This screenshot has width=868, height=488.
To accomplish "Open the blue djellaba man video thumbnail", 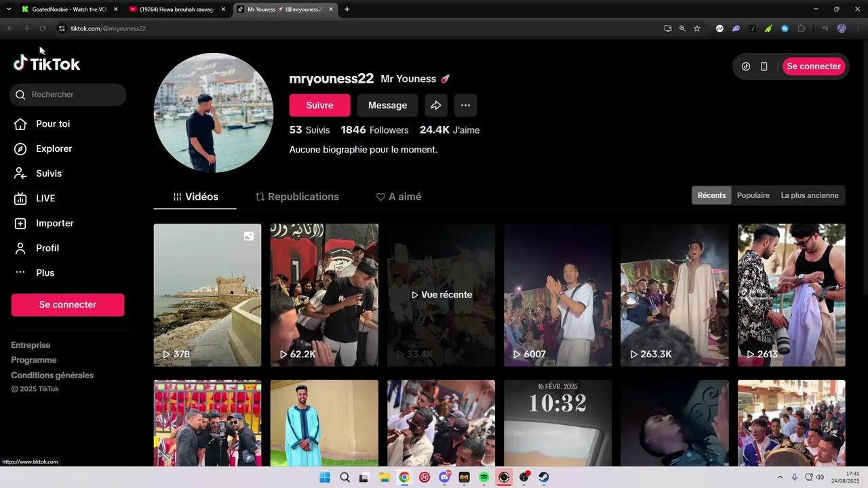I will (x=324, y=423).
